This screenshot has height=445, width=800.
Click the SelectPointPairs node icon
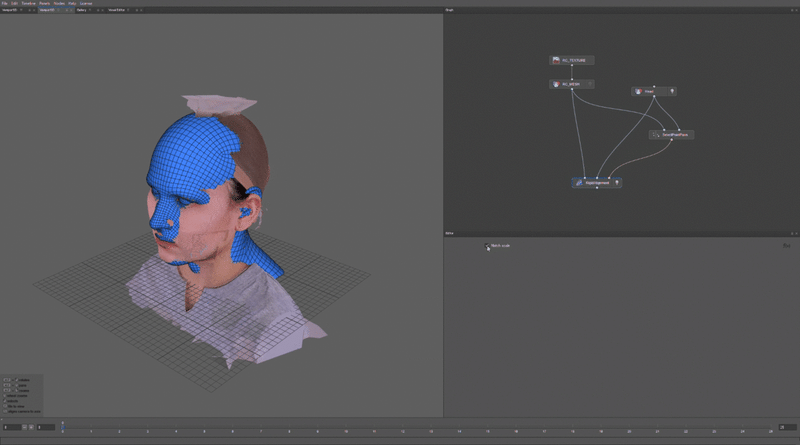[x=656, y=135]
